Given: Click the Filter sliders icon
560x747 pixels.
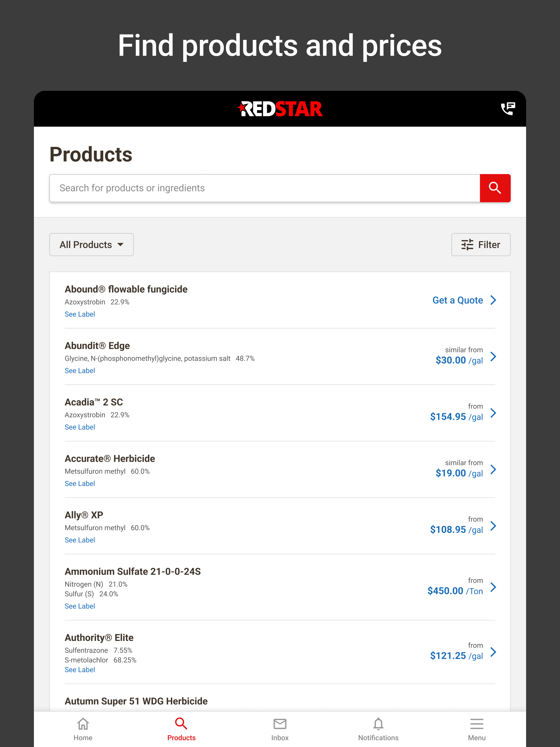Looking at the screenshot, I should (x=468, y=244).
